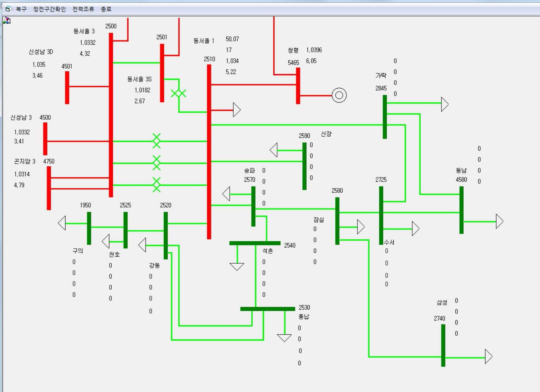Select the red bus bar 5465 at 청평

point(298,86)
